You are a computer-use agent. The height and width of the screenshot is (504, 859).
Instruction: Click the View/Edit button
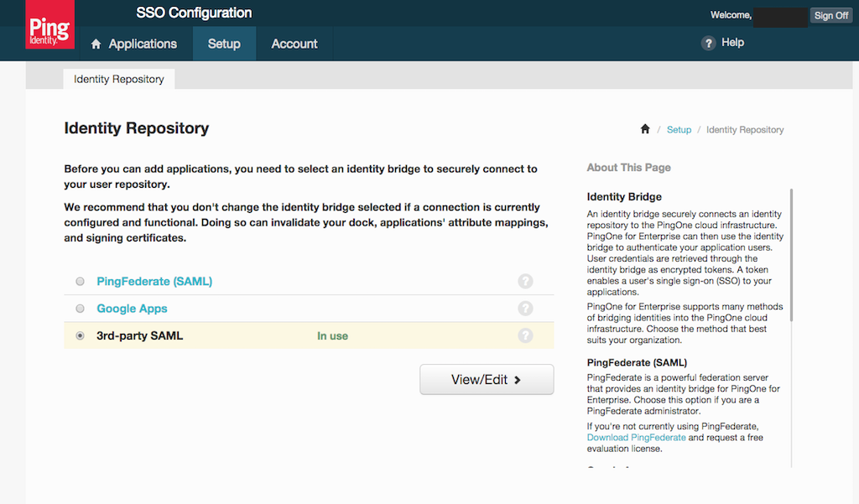487,379
